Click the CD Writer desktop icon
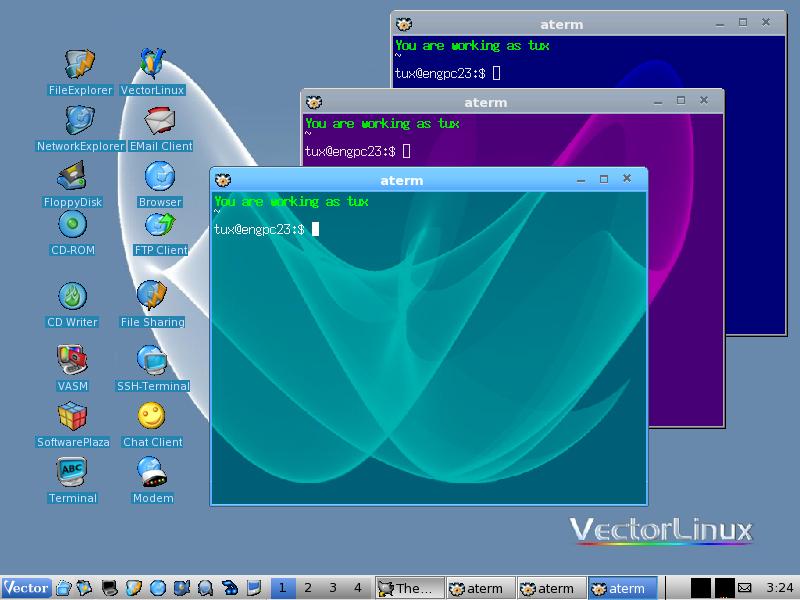 pos(72,298)
